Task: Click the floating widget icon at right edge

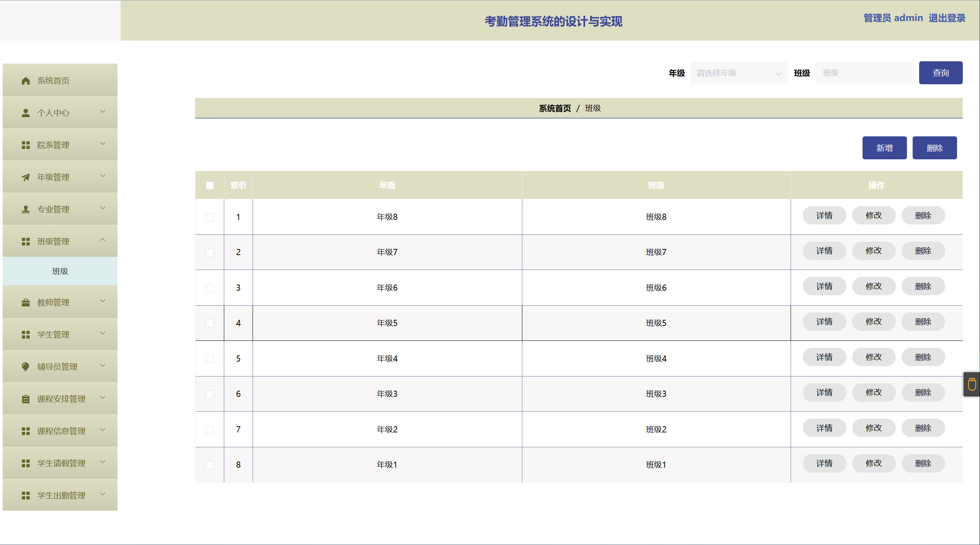Action: [x=972, y=384]
